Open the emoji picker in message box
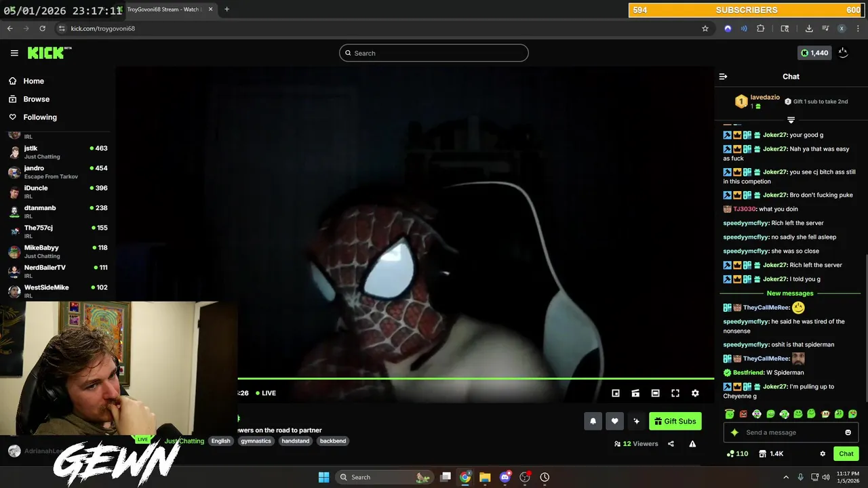The height and width of the screenshot is (488, 868). pyautogui.click(x=848, y=432)
